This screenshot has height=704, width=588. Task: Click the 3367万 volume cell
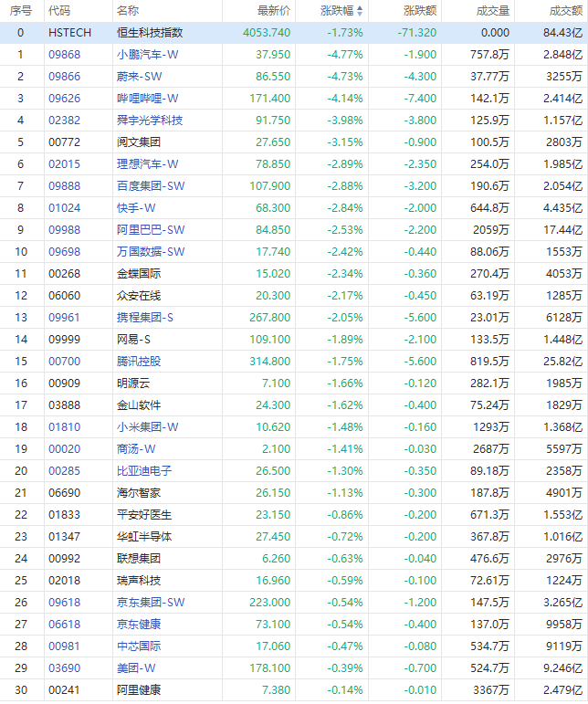click(491, 690)
